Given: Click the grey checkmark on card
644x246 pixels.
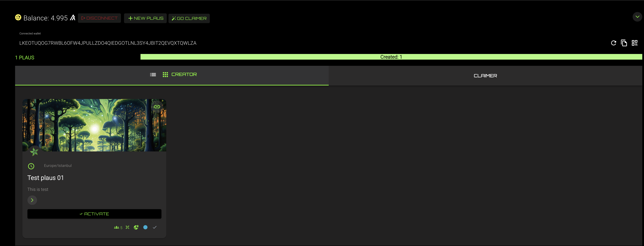Looking at the screenshot, I should point(155,227).
